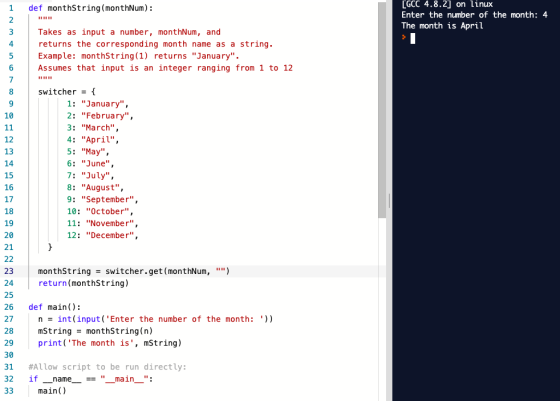Click the "January" string on line 9
Image resolution: width=560 pixels, height=401 pixels.
(x=102, y=104)
